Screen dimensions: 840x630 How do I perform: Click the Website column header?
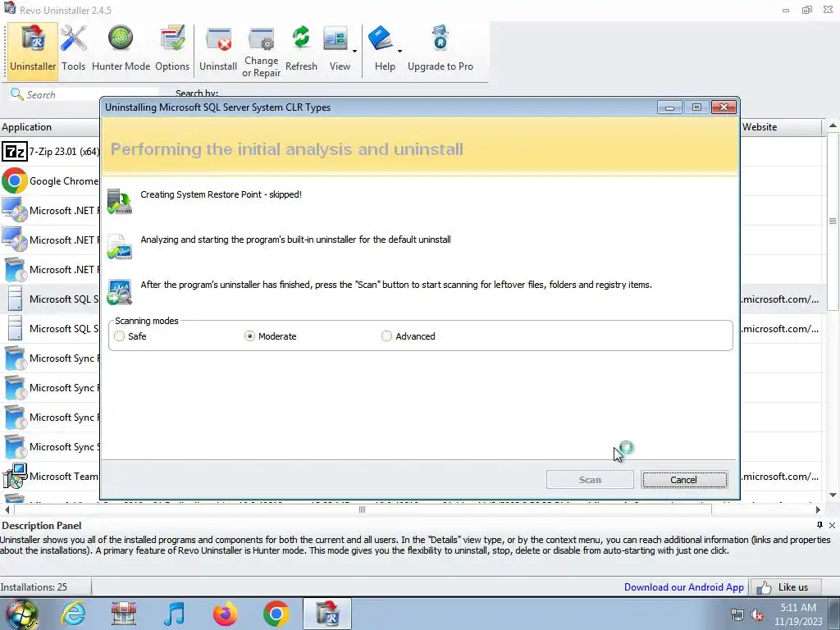(781, 127)
